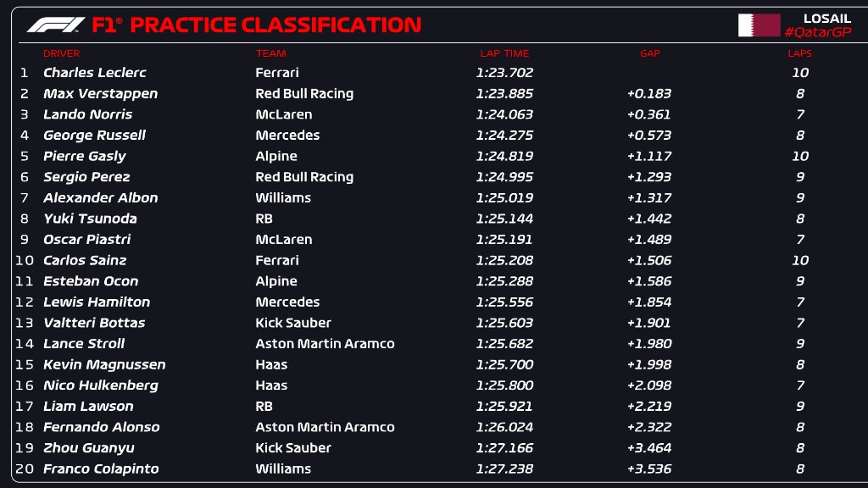Click Lando Norris's McLaren team name
The height and width of the screenshot is (488, 868).
point(283,114)
